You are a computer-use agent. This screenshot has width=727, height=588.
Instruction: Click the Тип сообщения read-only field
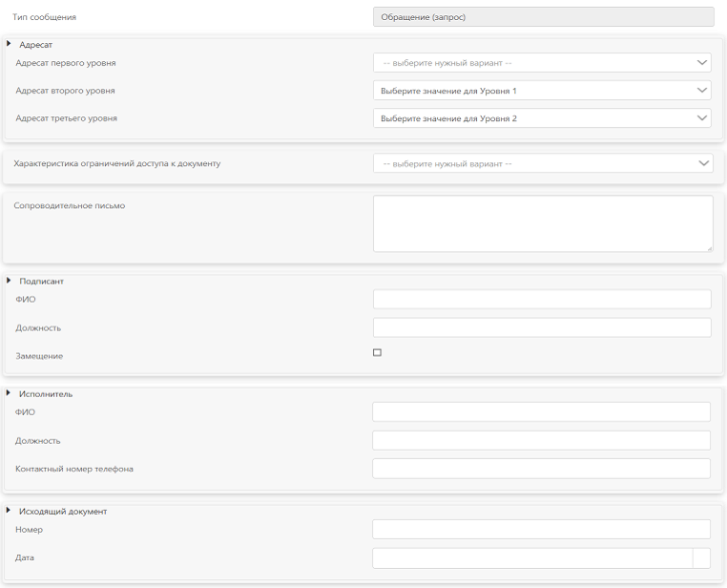(x=543, y=16)
